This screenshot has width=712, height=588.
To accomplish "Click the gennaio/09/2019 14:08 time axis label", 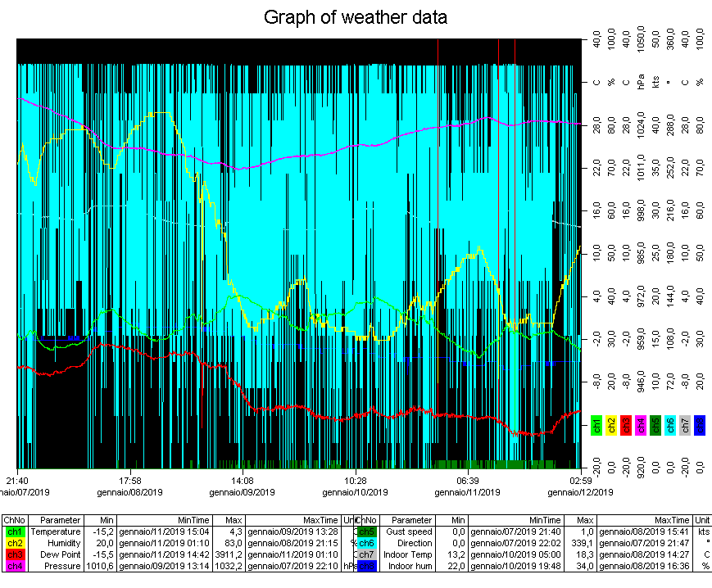I will pyautogui.click(x=242, y=486).
